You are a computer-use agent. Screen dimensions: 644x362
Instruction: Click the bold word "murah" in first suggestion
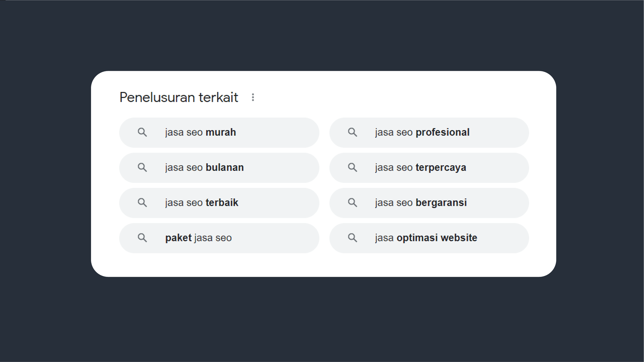[221, 132]
